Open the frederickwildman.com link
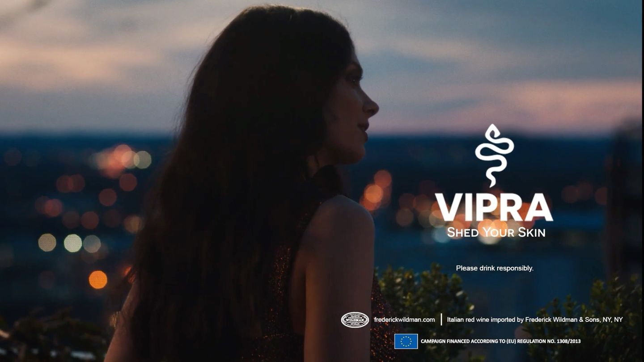 click(x=404, y=320)
